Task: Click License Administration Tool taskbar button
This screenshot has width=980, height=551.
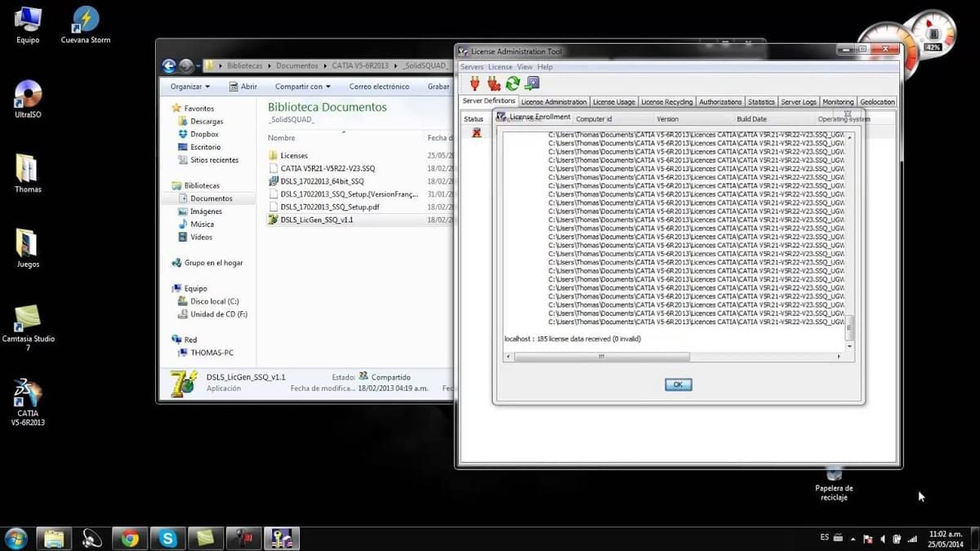Action: [282, 538]
